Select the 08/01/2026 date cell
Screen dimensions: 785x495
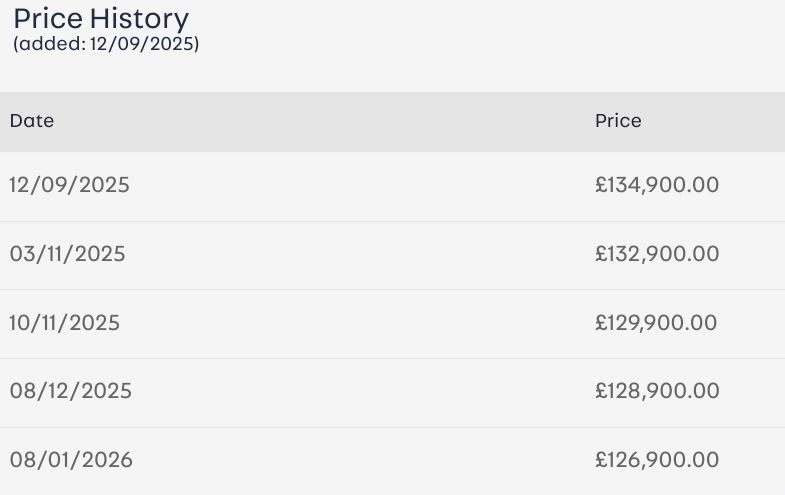coord(71,460)
